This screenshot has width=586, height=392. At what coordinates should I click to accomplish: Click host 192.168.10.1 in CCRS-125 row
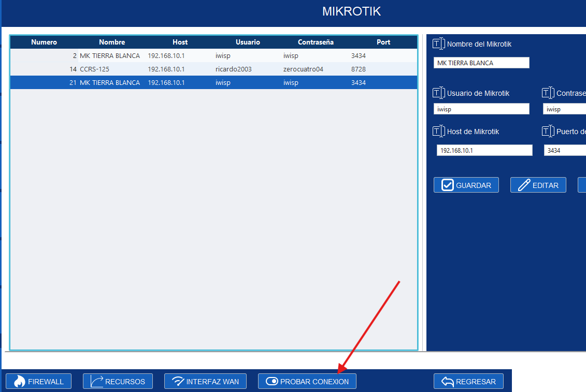tap(166, 69)
